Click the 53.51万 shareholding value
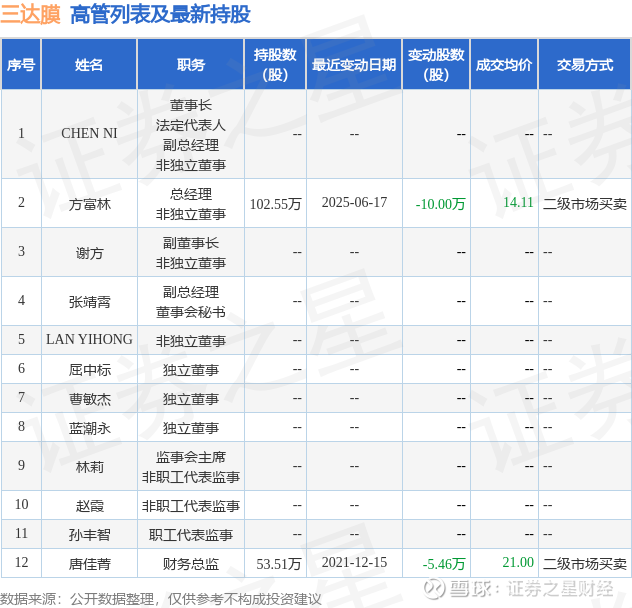This screenshot has width=632, height=608. tap(279, 564)
